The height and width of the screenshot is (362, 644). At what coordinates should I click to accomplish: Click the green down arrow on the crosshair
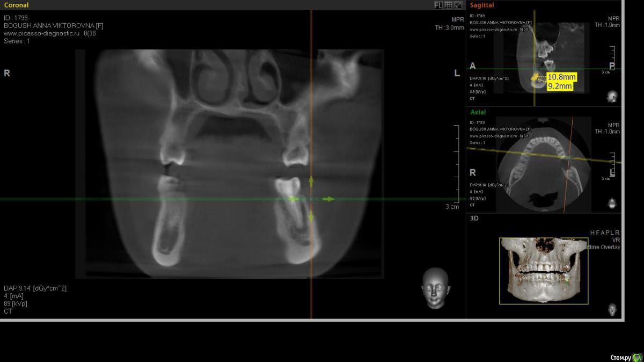pos(311,217)
